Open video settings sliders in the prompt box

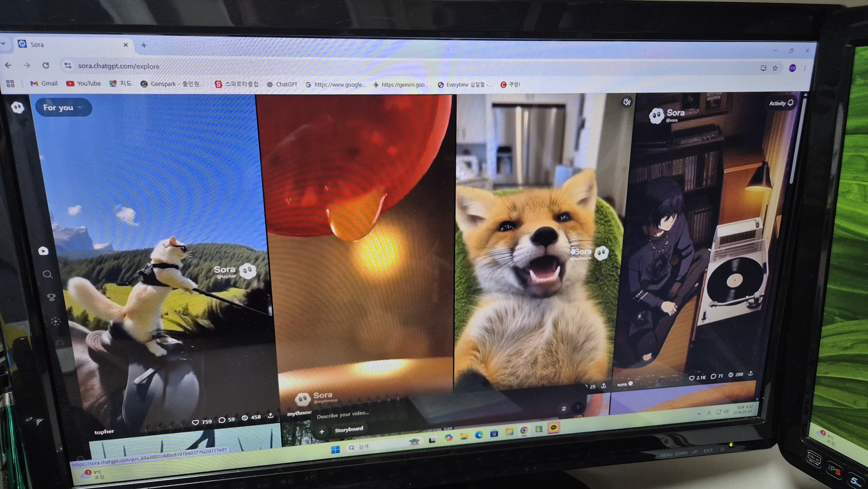[x=564, y=409]
